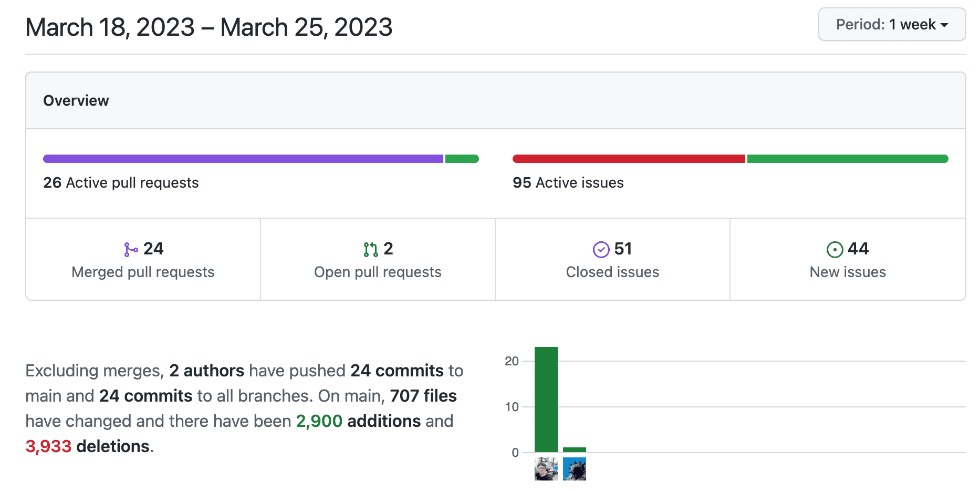This screenshot has height=491, width=980.
Task: Open the Open pull requests label
Action: 378,272
